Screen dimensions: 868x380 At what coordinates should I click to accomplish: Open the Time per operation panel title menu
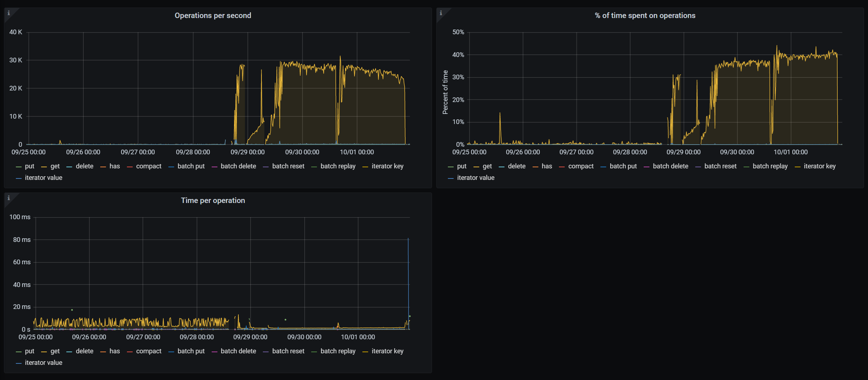(x=213, y=200)
